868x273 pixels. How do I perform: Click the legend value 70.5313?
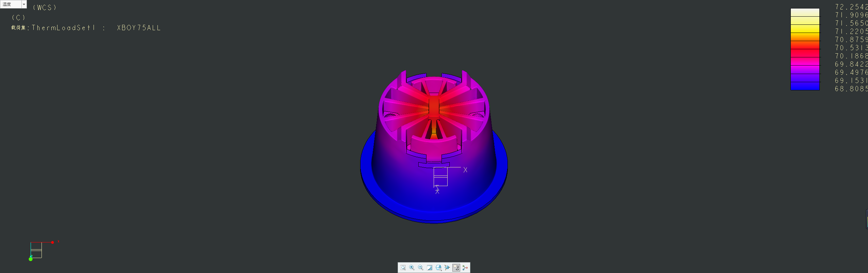coord(851,48)
